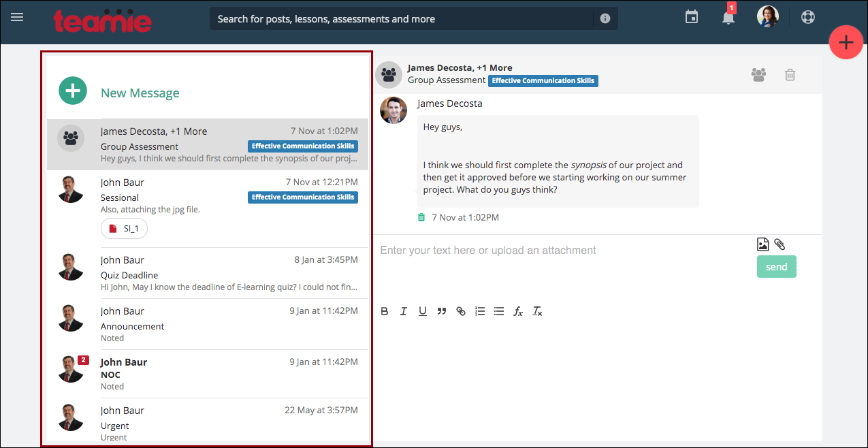Open the Group Assessment conversation
Image resolution: width=868 pixels, height=448 pixels.
coord(208,144)
